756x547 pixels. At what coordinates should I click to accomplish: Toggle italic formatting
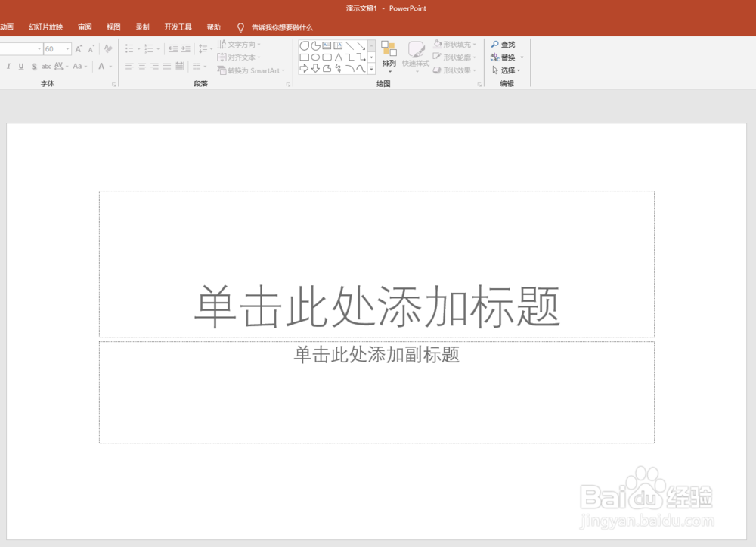click(8, 66)
